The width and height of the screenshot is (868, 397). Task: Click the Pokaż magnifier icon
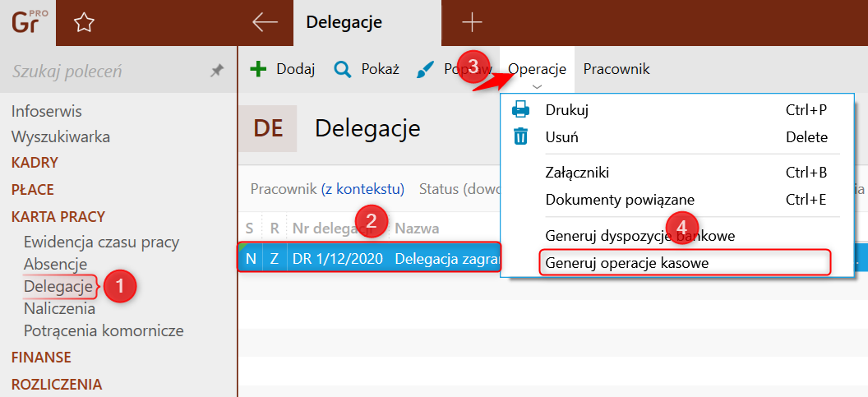[343, 69]
